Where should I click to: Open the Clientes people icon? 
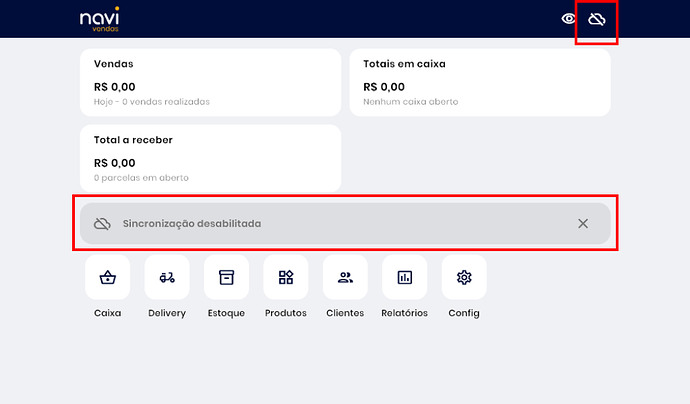pos(345,277)
